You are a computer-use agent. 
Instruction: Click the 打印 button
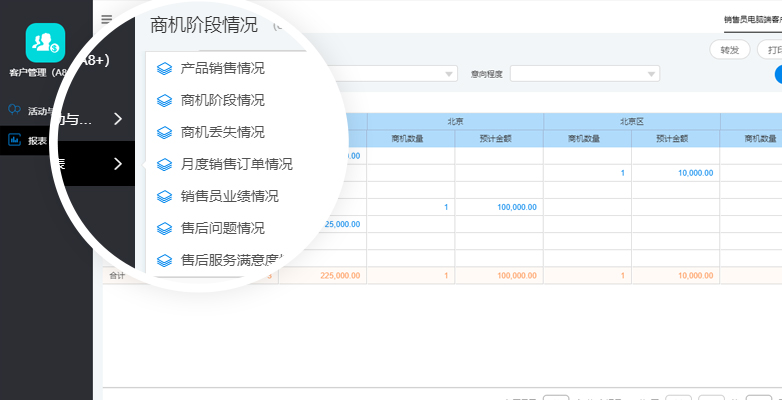point(770,49)
